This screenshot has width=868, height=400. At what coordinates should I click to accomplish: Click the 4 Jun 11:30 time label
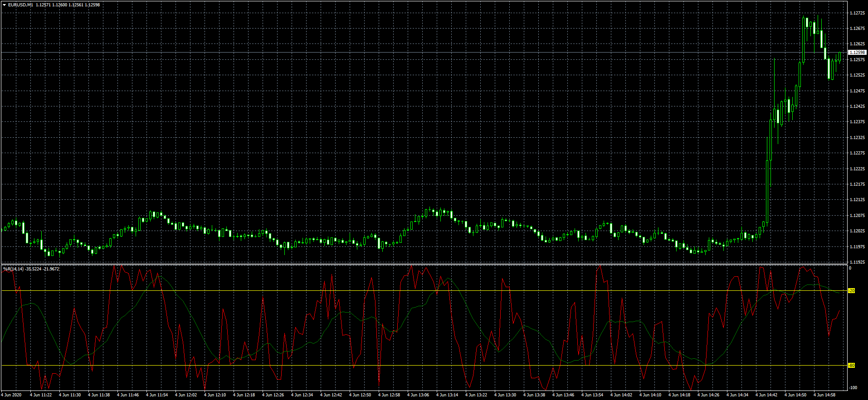point(70,395)
